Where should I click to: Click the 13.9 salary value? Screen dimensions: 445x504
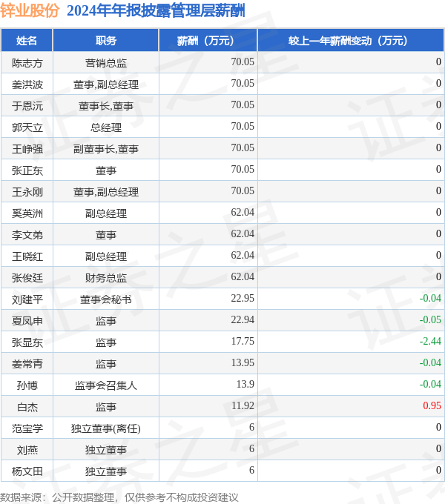(245, 384)
